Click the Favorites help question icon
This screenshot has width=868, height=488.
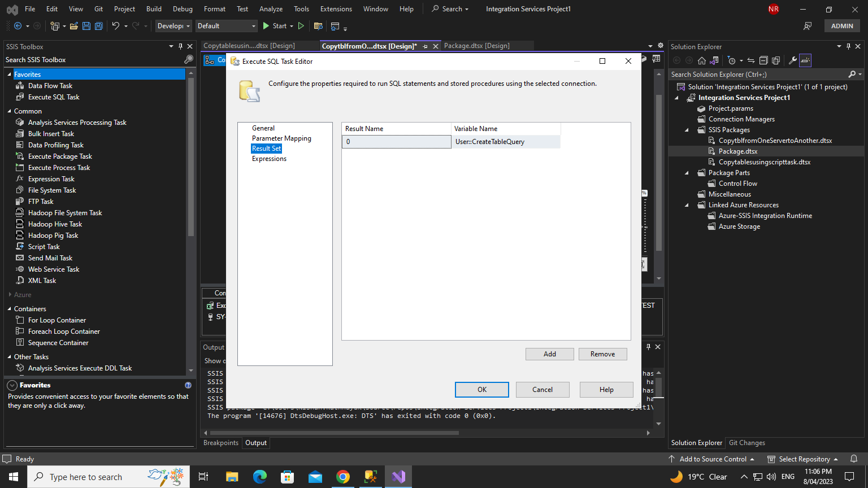pyautogui.click(x=188, y=385)
